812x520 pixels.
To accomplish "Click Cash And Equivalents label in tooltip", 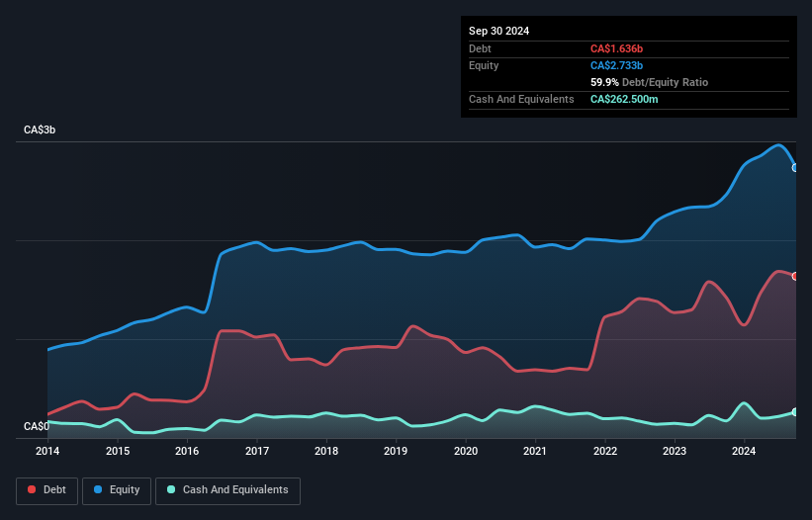I will tap(521, 99).
